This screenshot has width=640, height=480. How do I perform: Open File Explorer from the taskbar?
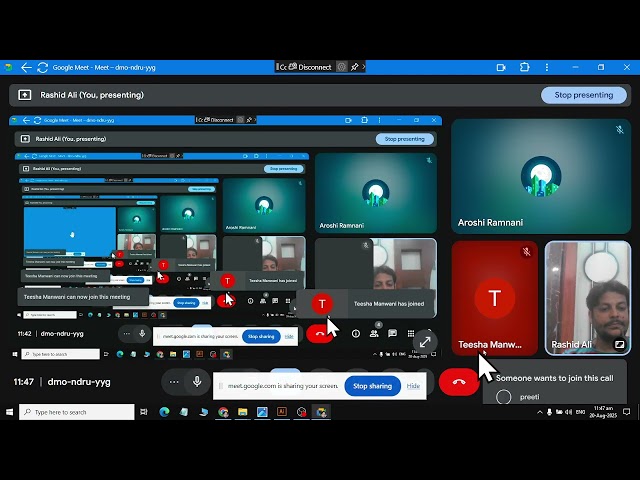click(243, 412)
